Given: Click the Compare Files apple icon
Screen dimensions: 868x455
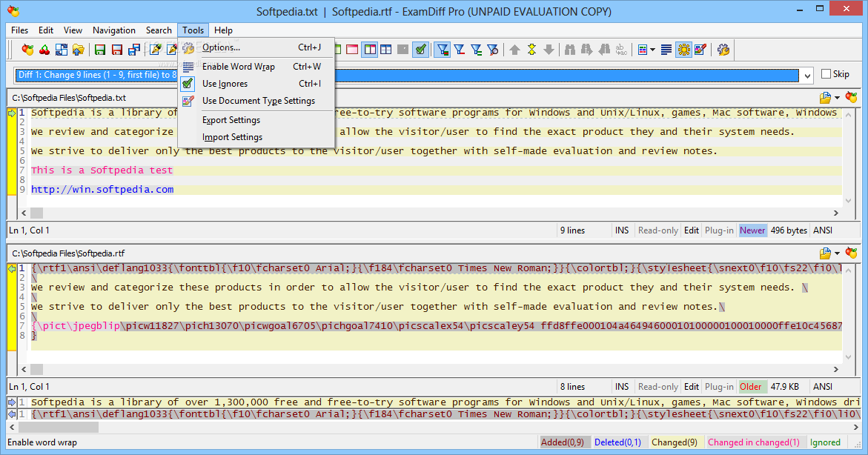Looking at the screenshot, I should click(x=27, y=50).
